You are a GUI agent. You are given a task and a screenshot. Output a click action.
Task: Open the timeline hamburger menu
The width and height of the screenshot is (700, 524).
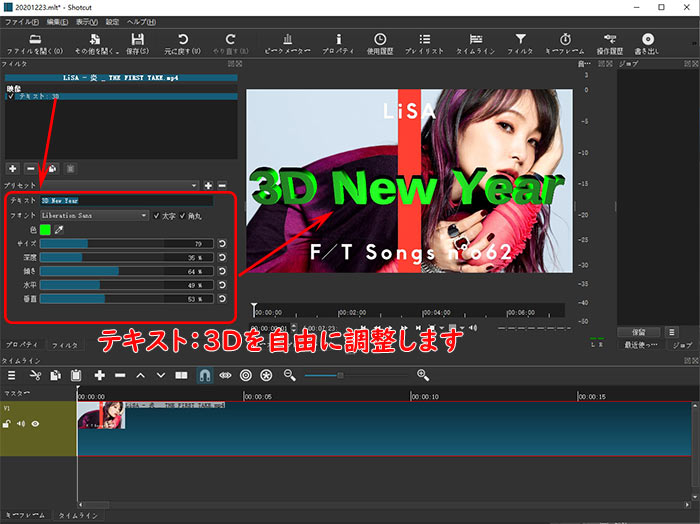click(12, 375)
